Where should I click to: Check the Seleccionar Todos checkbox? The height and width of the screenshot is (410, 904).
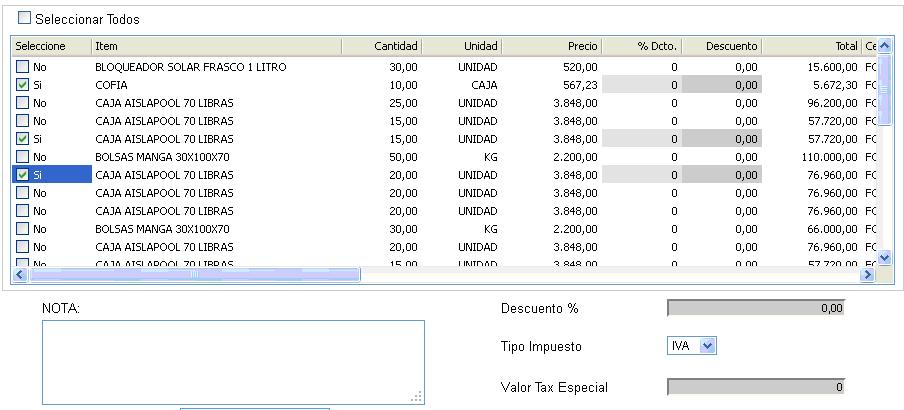coord(24,18)
